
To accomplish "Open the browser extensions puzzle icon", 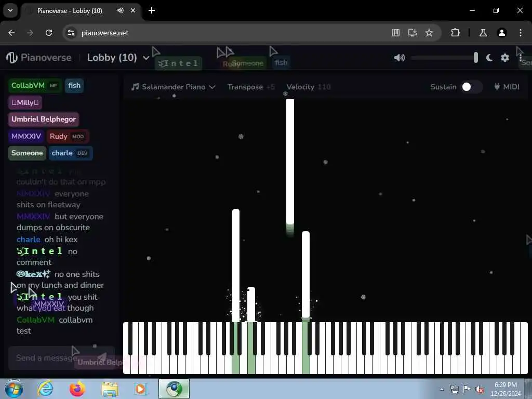I will [x=455, y=33].
